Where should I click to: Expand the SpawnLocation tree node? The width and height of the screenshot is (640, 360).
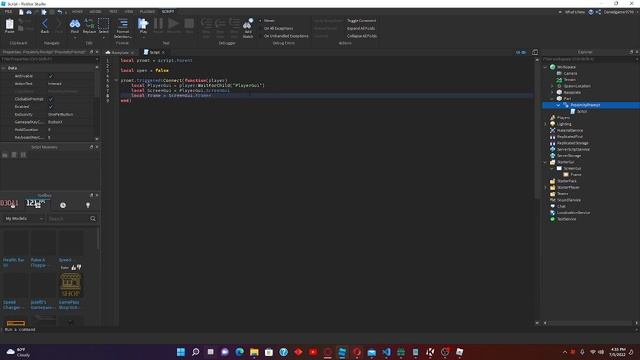(x=552, y=86)
